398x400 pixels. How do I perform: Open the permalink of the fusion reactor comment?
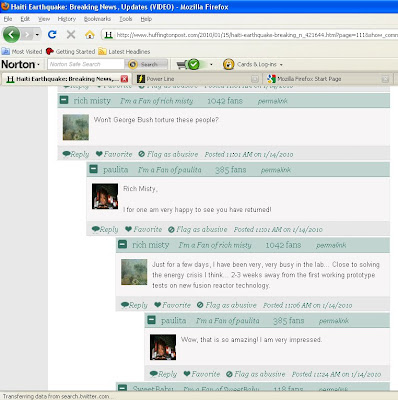point(331,245)
